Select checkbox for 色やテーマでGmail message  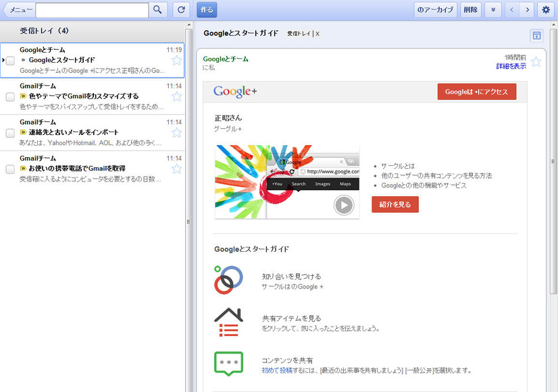(10, 96)
